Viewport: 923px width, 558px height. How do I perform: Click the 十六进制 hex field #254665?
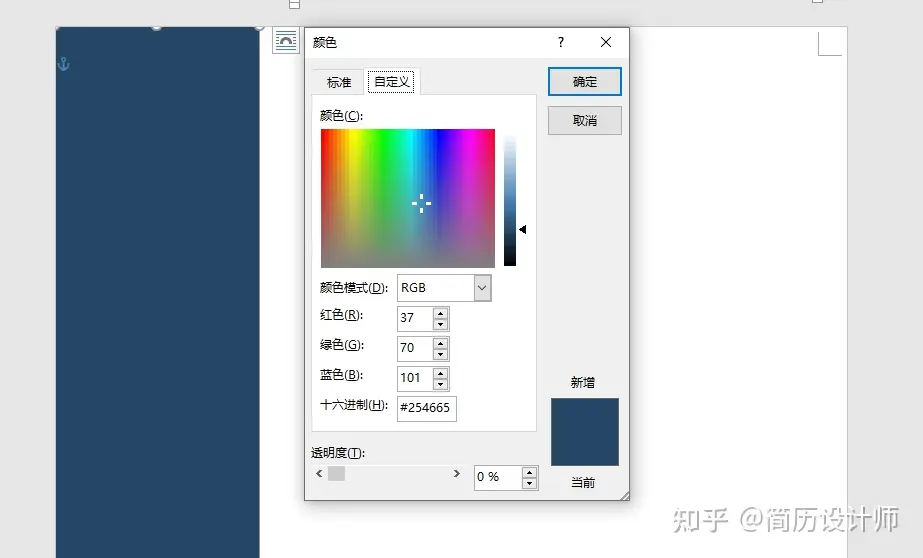point(426,408)
